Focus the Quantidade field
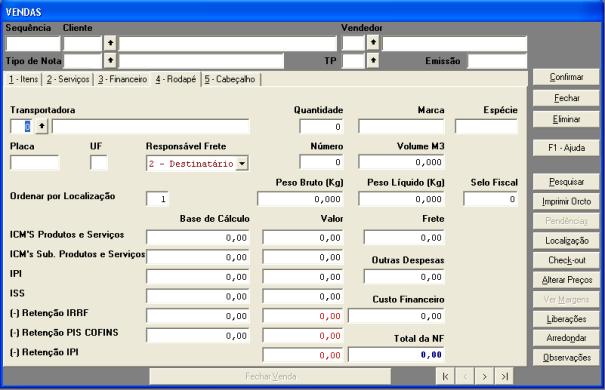The width and height of the screenshot is (605, 390). (x=321, y=127)
